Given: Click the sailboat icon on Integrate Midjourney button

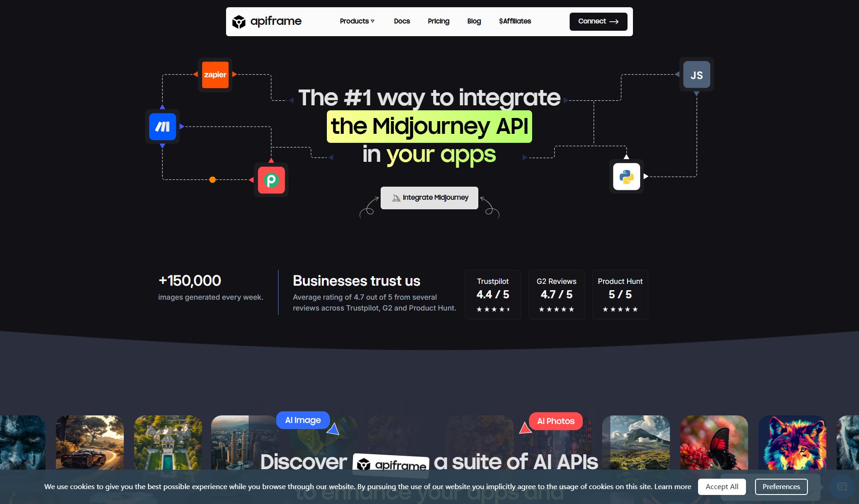Looking at the screenshot, I should click(396, 197).
